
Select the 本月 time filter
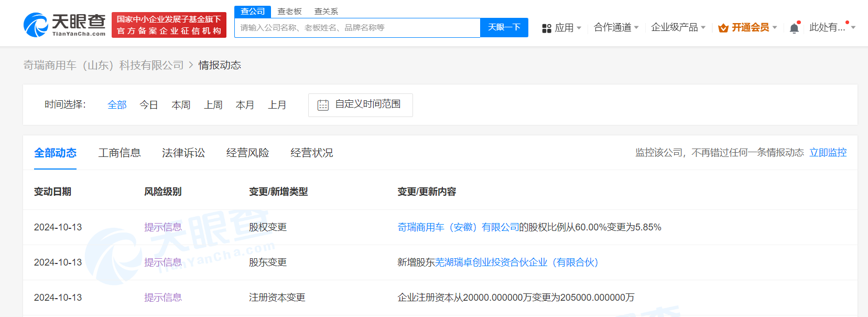click(245, 105)
